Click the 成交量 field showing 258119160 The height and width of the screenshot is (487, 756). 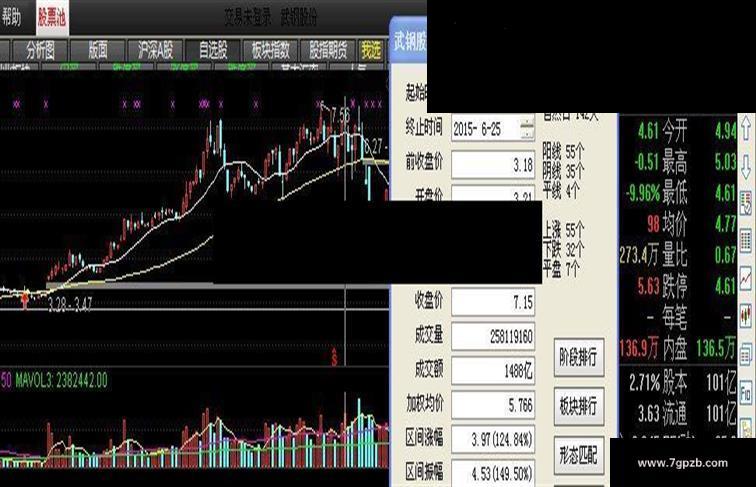[x=493, y=337]
